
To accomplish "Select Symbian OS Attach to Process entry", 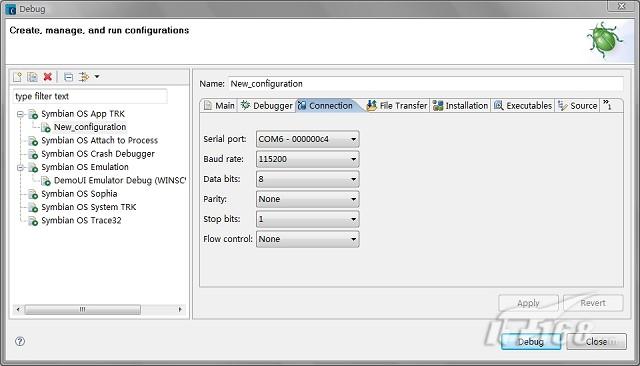I will 99,141.
